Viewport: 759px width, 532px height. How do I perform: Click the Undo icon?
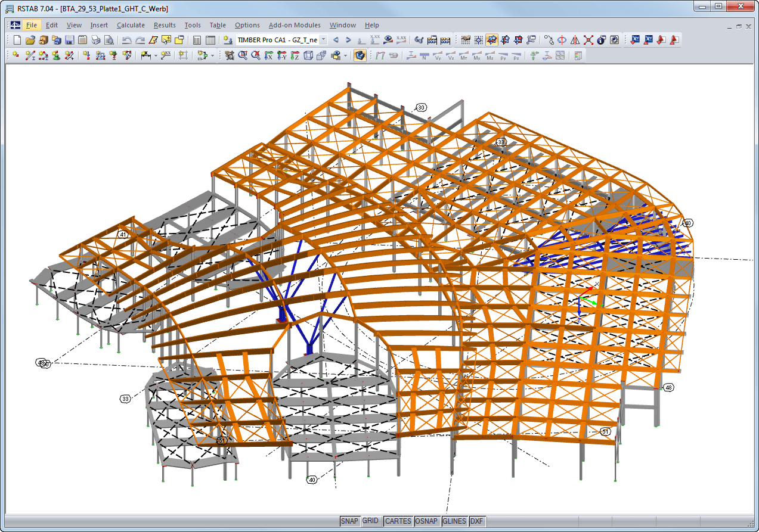pos(126,39)
